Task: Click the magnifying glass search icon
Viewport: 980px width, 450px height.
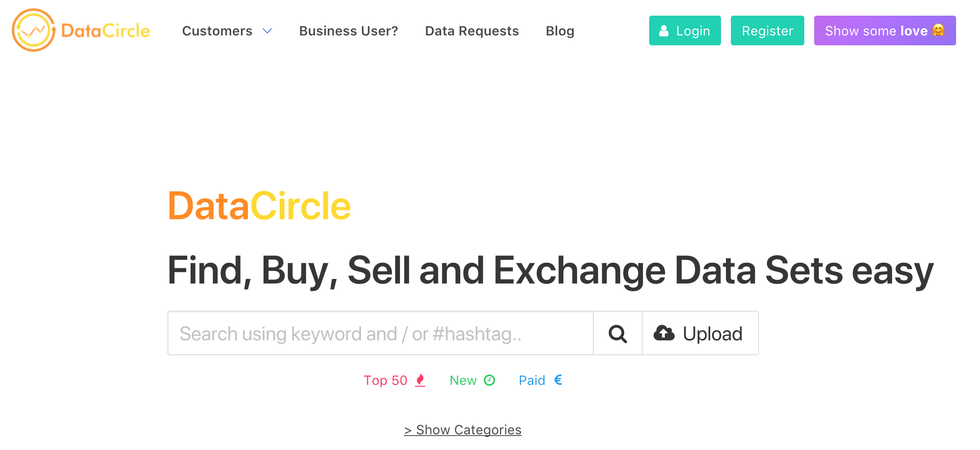Action: click(x=617, y=333)
